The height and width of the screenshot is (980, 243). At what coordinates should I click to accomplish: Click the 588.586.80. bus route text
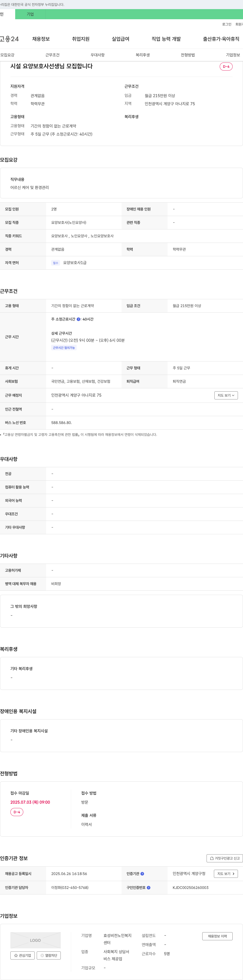[x=61, y=423]
